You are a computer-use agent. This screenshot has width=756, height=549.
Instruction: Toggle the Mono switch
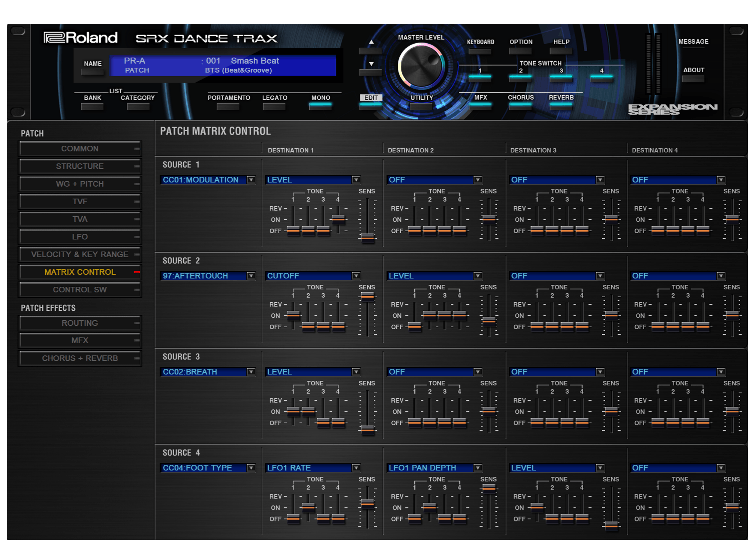[320, 106]
